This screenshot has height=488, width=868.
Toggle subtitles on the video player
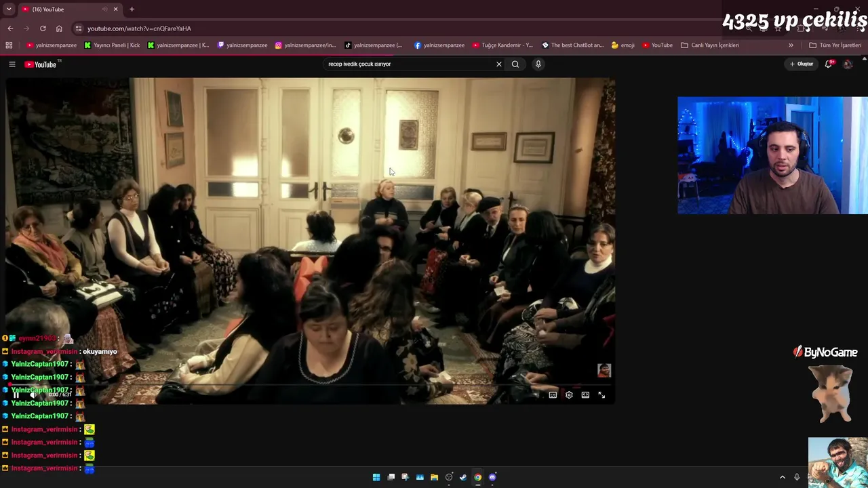click(x=553, y=394)
